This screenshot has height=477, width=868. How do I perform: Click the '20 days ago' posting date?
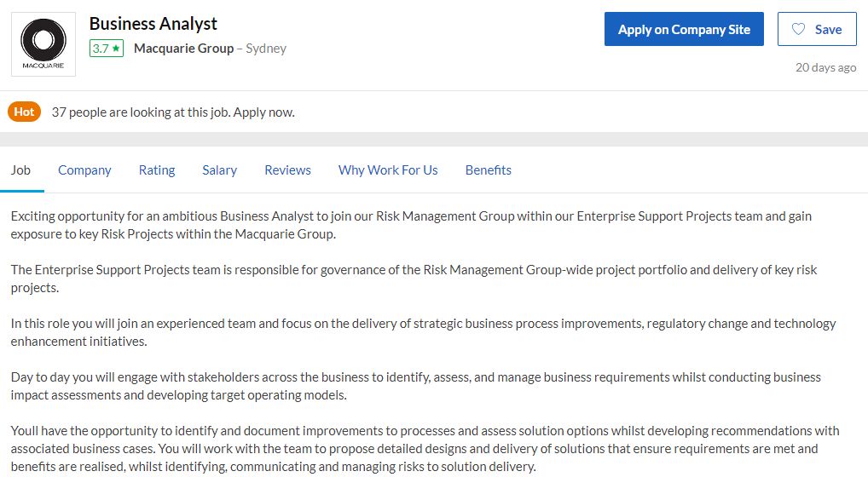coord(825,67)
